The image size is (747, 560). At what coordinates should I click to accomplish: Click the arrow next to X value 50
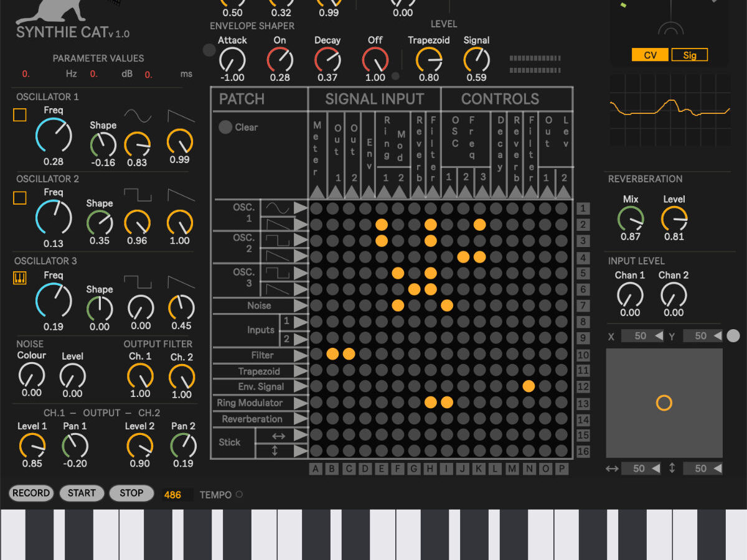pyautogui.click(x=659, y=336)
